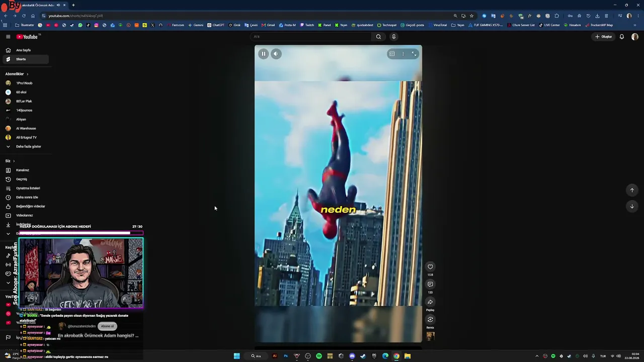Open the YouTube guide hamburger menu
The image size is (644, 362).
[8, 37]
